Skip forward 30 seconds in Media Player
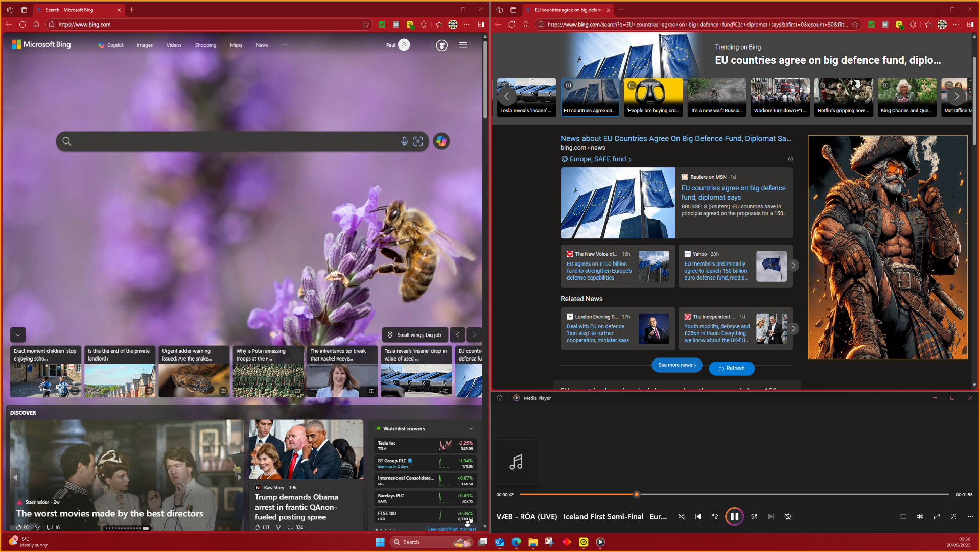 pos(754,516)
